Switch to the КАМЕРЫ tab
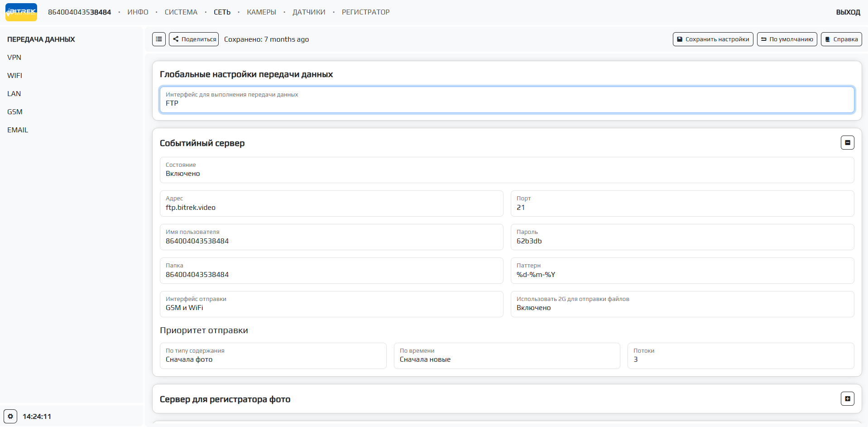This screenshot has width=868, height=427. pos(261,12)
